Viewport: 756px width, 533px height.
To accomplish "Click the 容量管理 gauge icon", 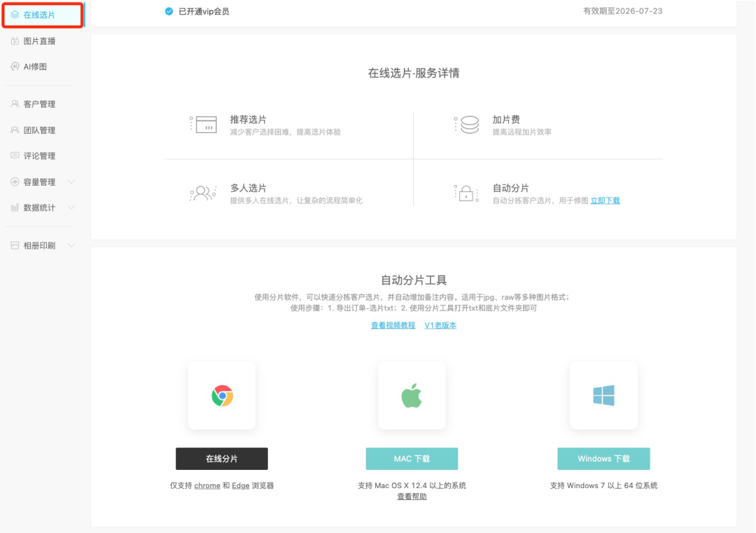I will pos(15,182).
